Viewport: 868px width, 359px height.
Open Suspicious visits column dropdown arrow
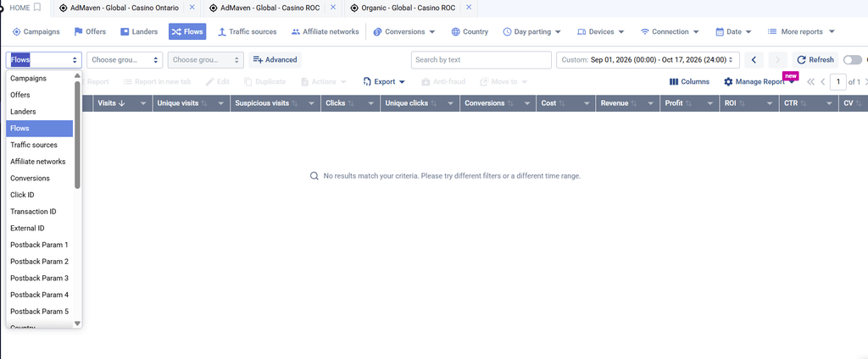314,103
